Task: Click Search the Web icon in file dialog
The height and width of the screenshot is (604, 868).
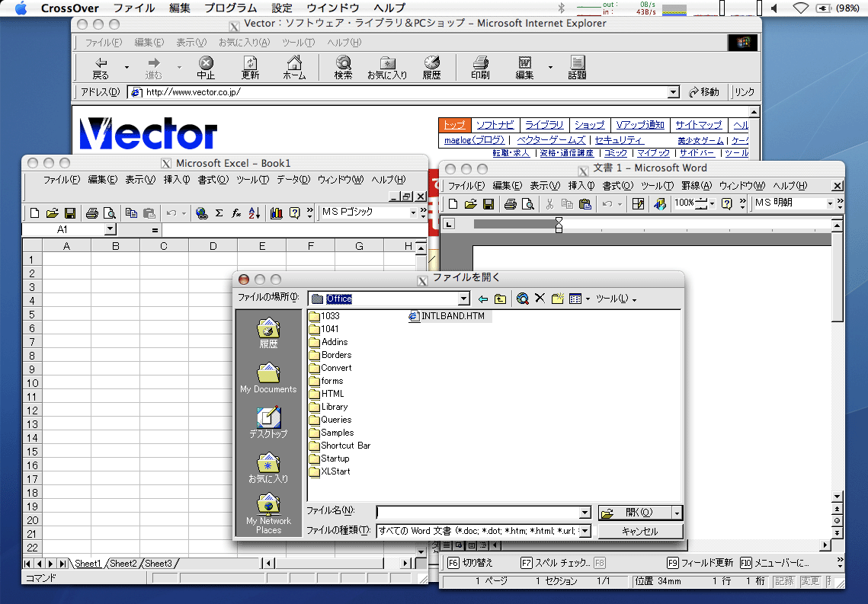Action: (x=522, y=299)
